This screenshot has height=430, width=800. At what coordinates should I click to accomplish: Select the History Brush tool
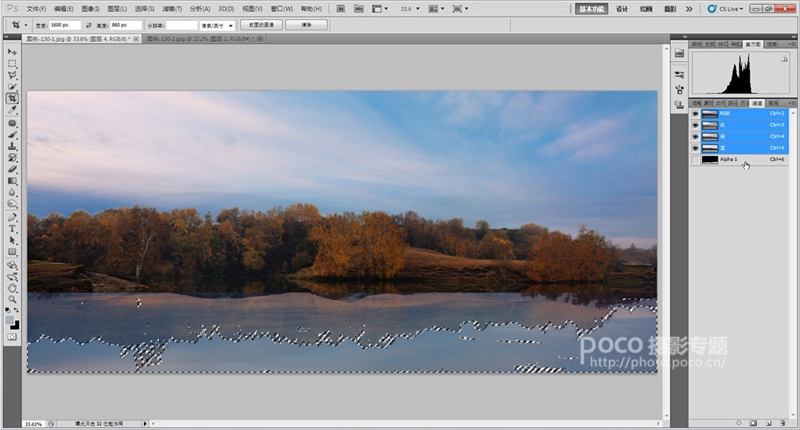click(12, 158)
